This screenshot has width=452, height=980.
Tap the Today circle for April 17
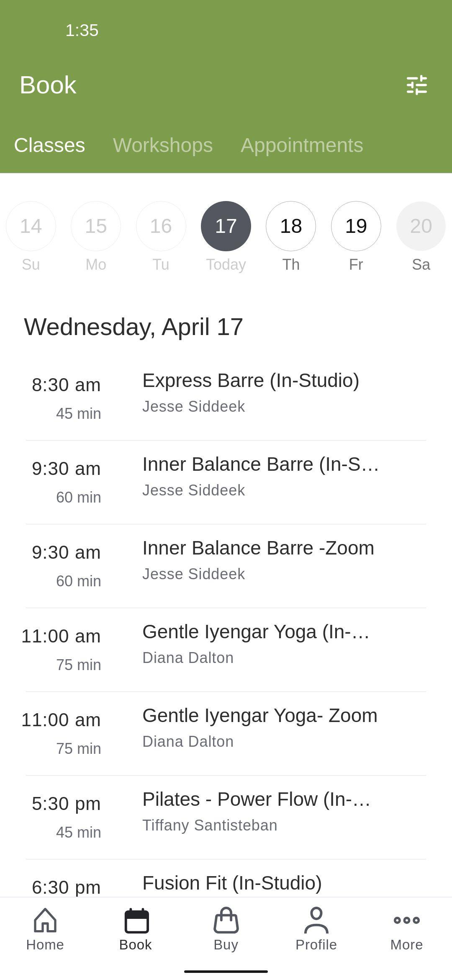[x=226, y=226]
